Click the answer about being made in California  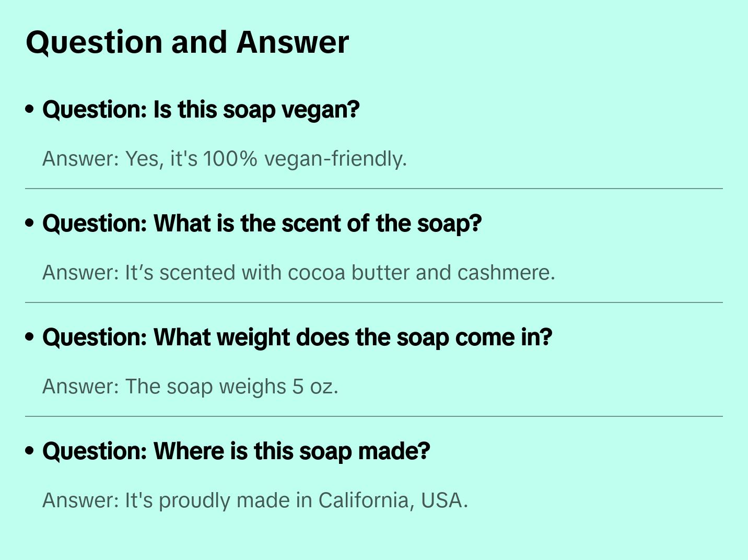pos(255,500)
